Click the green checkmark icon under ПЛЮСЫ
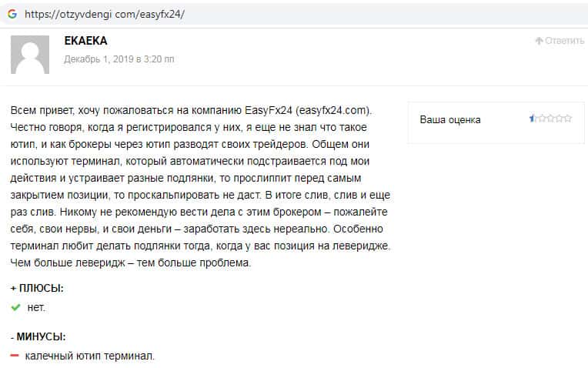 [15, 307]
